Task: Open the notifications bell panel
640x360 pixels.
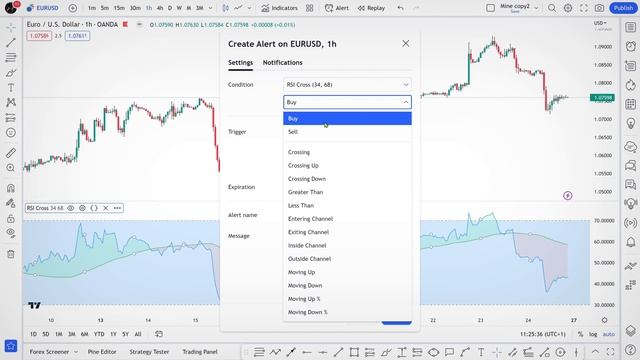Action: [631, 242]
